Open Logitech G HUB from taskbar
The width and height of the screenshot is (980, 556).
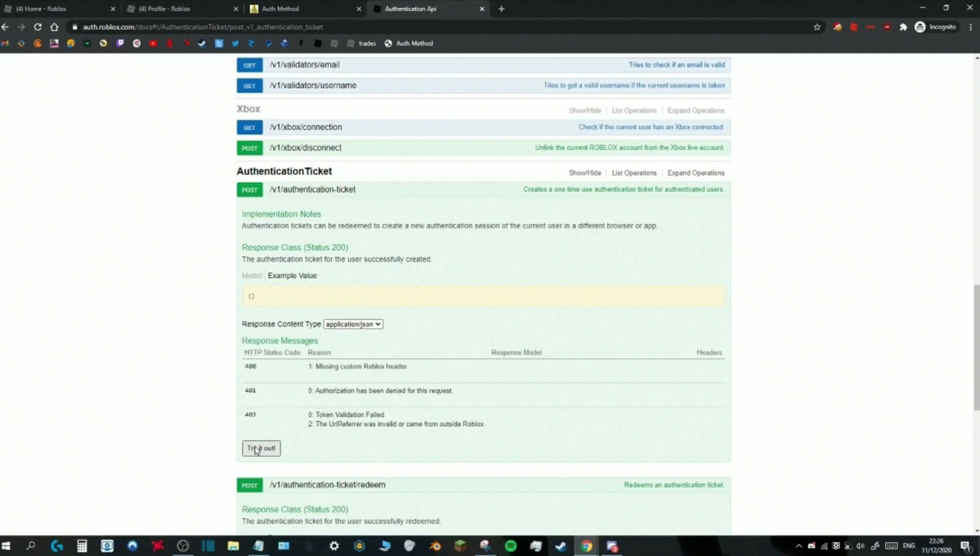(57, 546)
